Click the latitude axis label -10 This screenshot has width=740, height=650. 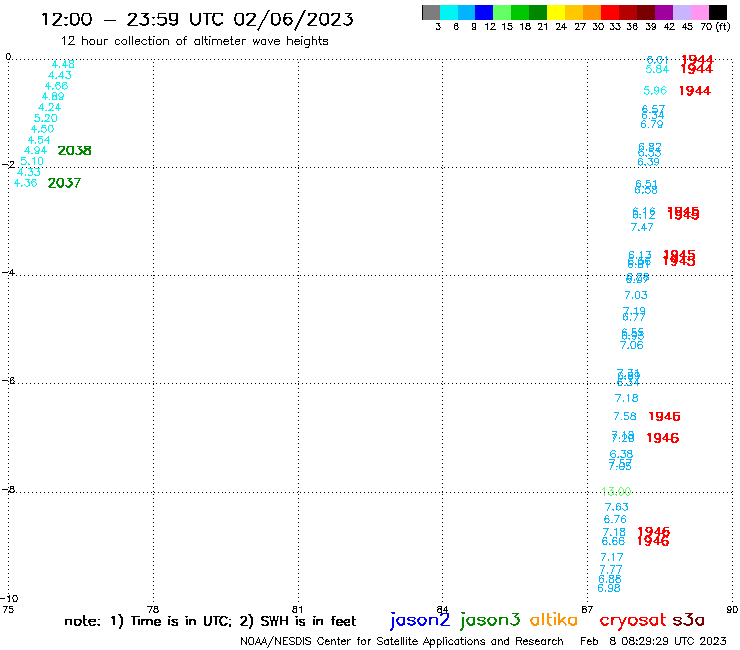[9, 599]
